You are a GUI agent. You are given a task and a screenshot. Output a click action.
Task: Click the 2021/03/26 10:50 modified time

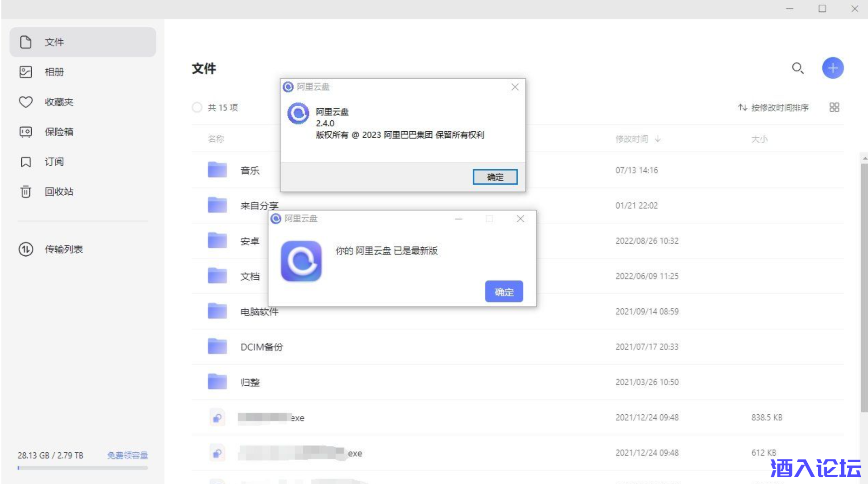pyautogui.click(x=646, y=382)
